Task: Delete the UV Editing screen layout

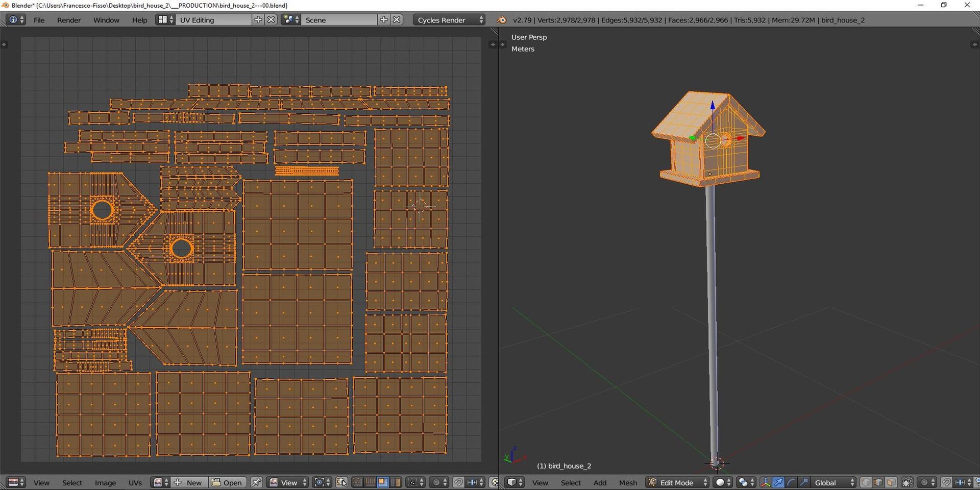Action: click(271, 20)
